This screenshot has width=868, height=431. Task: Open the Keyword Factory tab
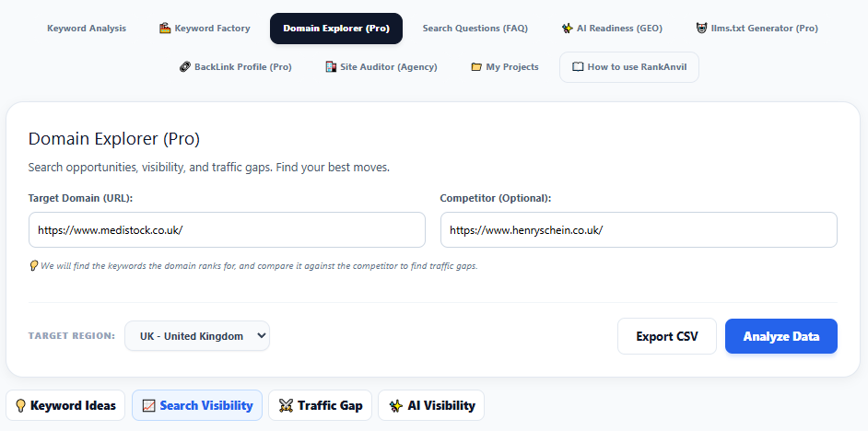click(205, 29)
